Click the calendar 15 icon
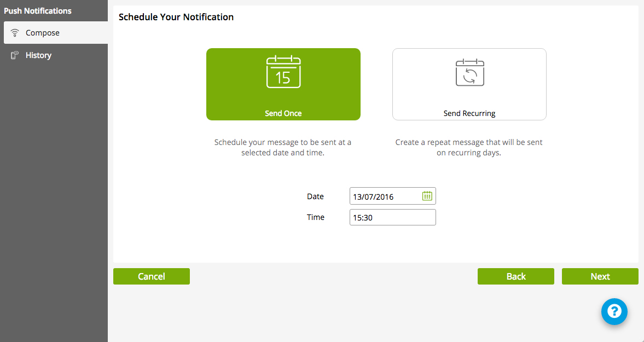Screen dimensions: 644x342 pos(283,72)
